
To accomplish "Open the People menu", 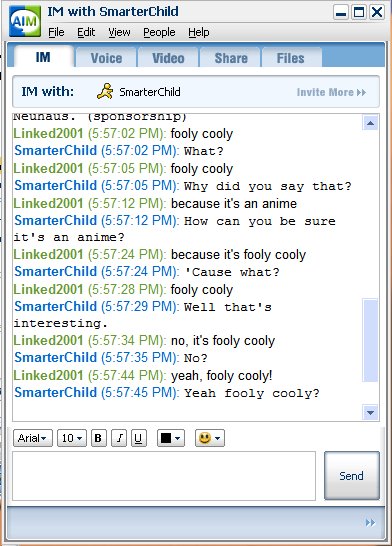I will pos(159,32).
